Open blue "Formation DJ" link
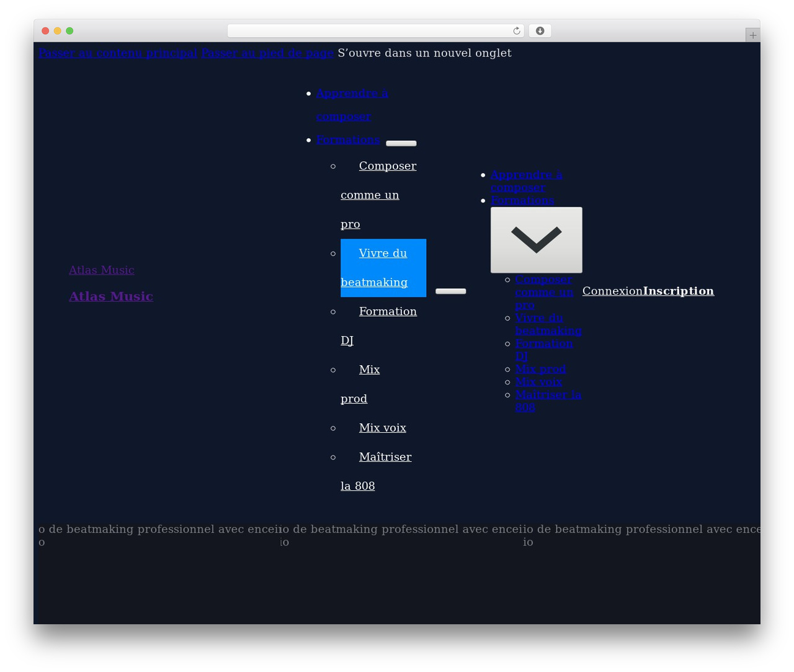Screen dimensions: 794x672 click(x=544, y=350)
